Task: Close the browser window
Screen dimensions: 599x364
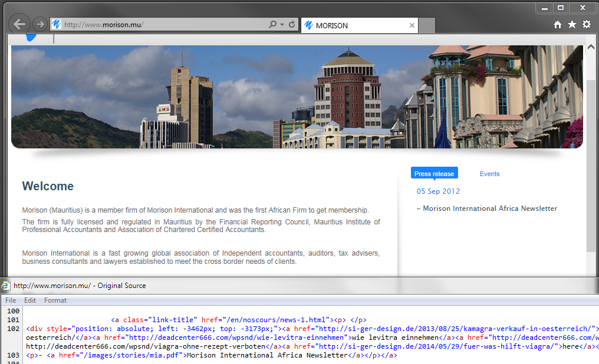Action: coord(582,8)
